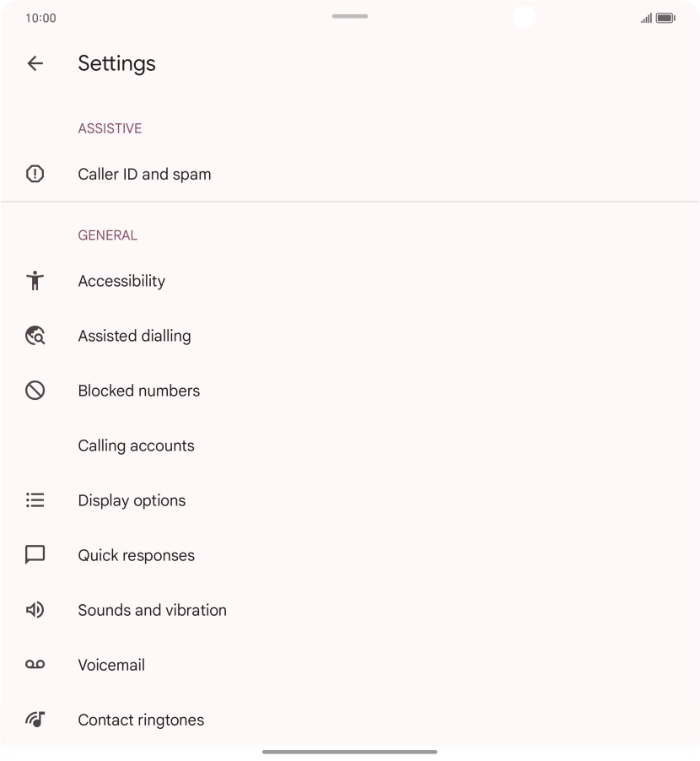
Task: Tap the Caller ID and spam warning icon
Action: pyautogui.click(x=35, y=174)
